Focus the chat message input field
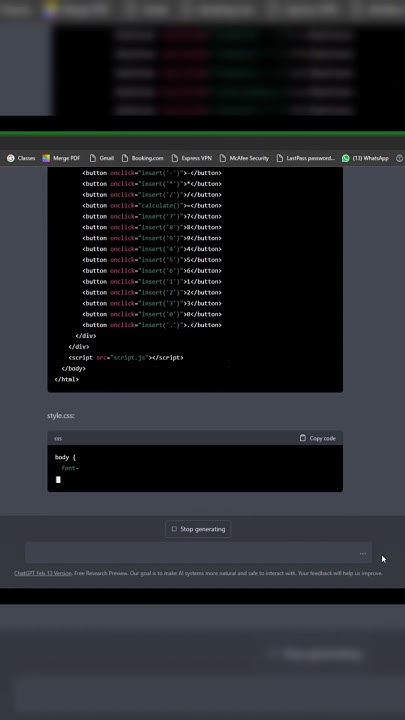 pyautogui.click(x=198, y=552)
